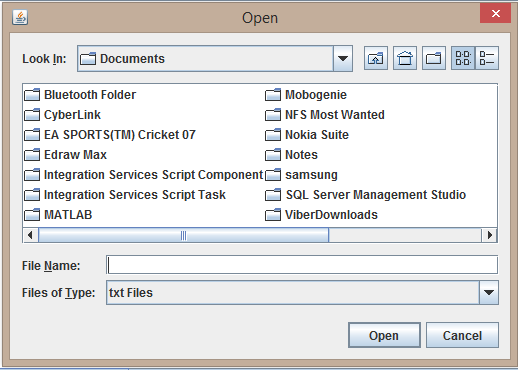Click the Cancel button
Image resolution: width=518 pixels, height=370 pixels.
462,335
